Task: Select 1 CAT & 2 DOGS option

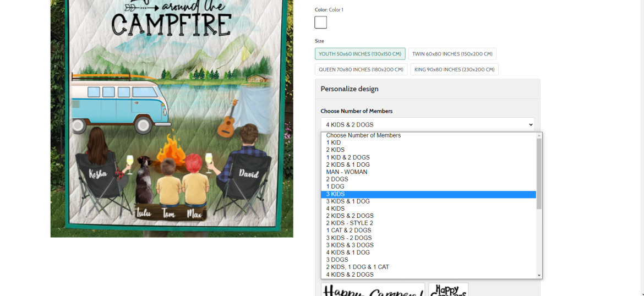Action: point(428,231)
